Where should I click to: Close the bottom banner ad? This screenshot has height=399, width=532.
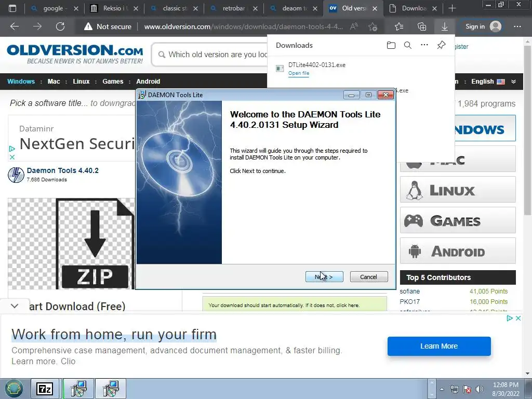(x=518, y=318)
